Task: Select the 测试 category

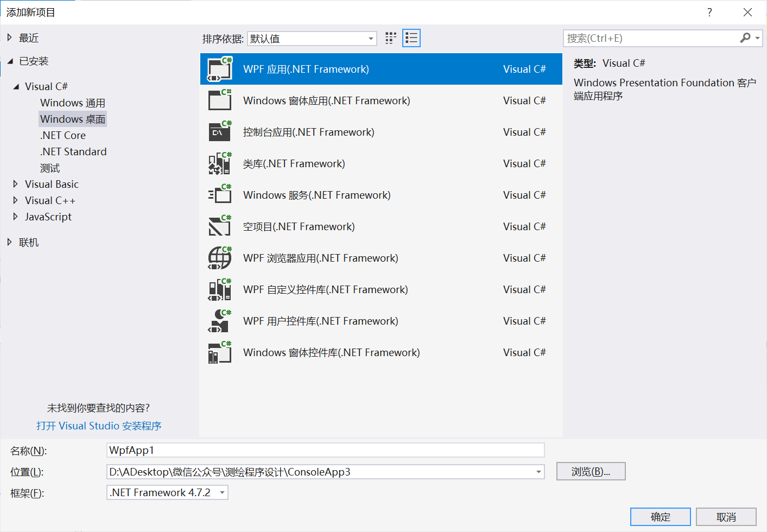Action: 50,168
